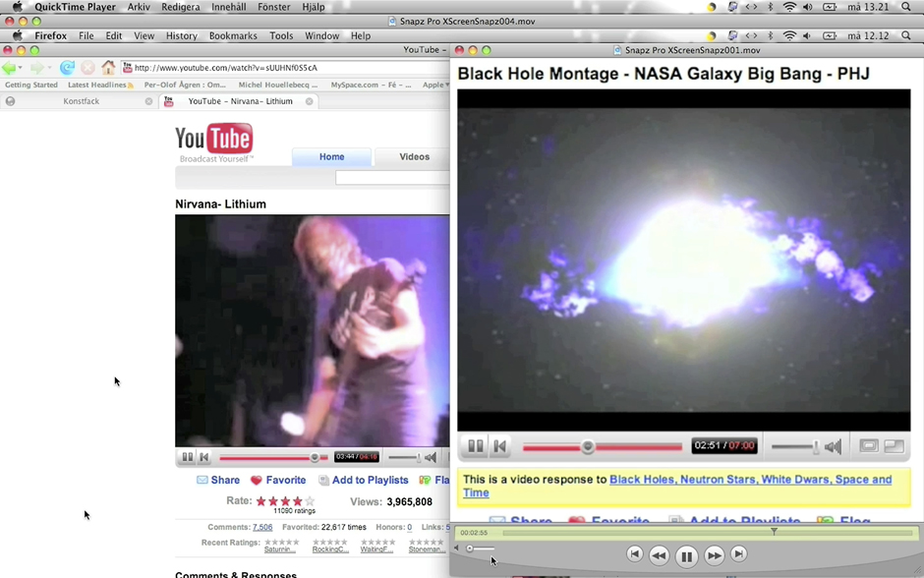Open Latest Headlines feed bookmark

(x=100, y=85)
